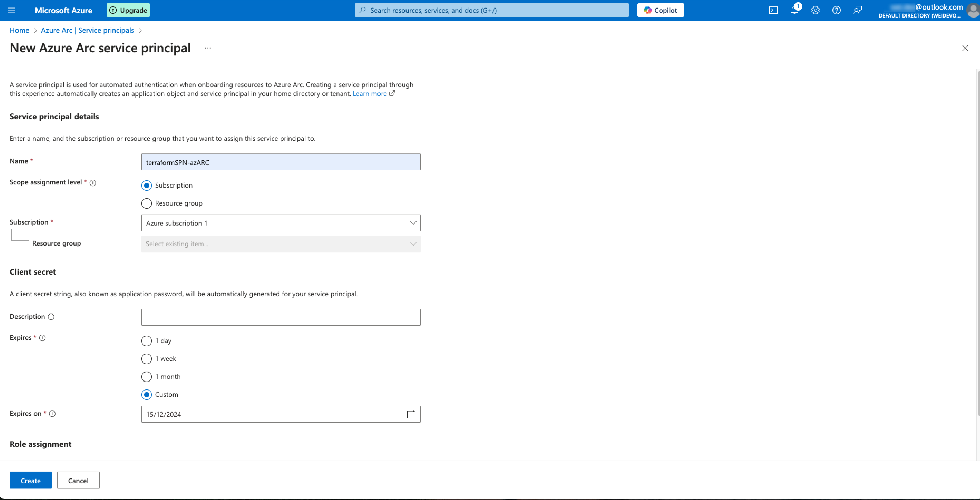Select Resource group scope radio button
980x500 pixels.
(x=146, y=203)
